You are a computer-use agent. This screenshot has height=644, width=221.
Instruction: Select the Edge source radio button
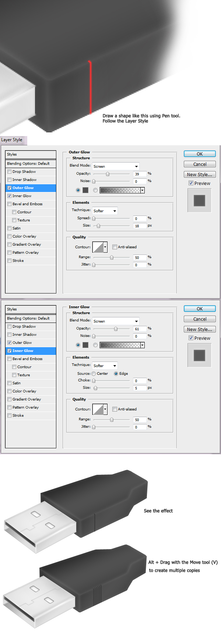click(x=116, y=374)
